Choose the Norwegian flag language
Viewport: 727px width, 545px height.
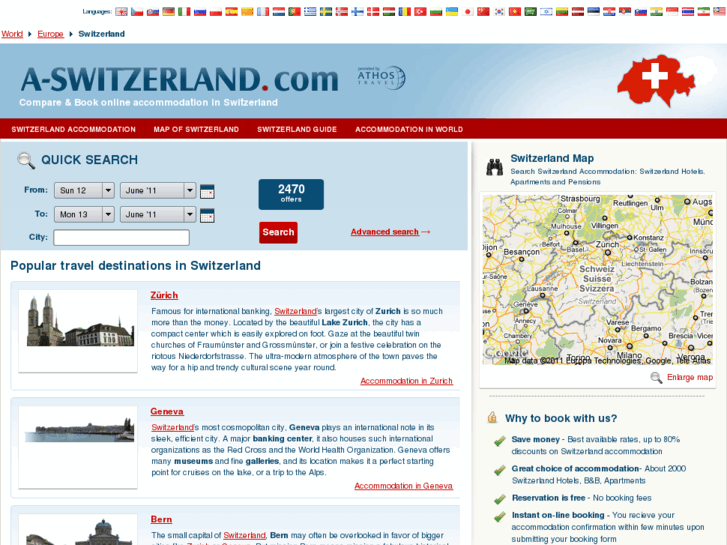(342, 12)
